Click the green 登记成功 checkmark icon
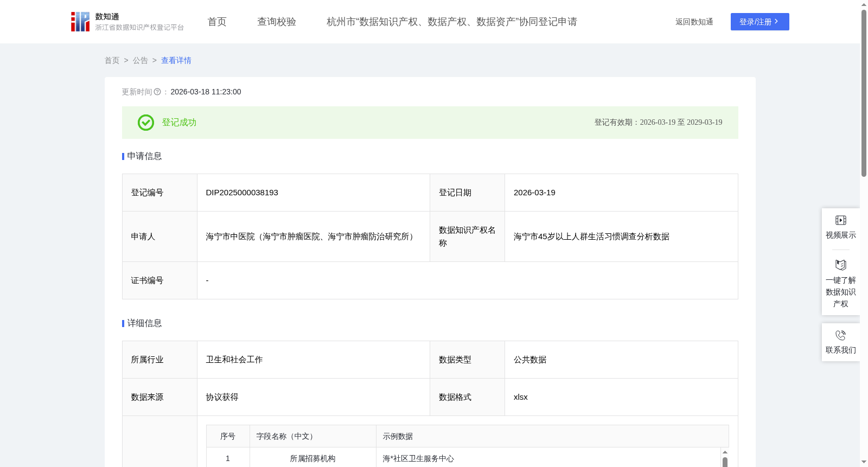Viewport: 868px width, 467px height. point(146,123)
